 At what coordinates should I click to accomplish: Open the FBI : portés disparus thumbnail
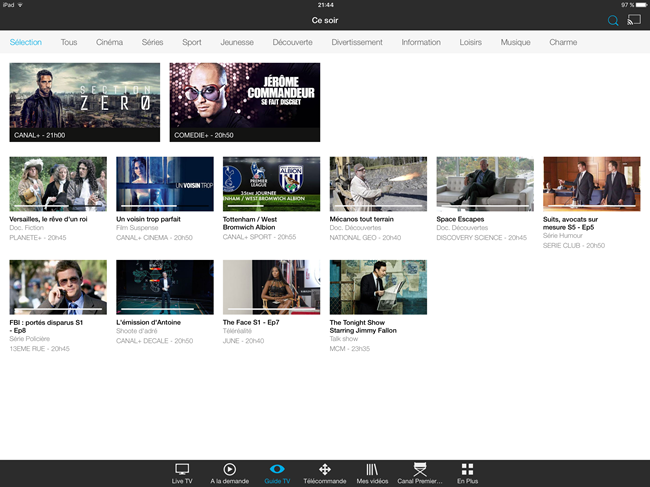click(58, 287)
